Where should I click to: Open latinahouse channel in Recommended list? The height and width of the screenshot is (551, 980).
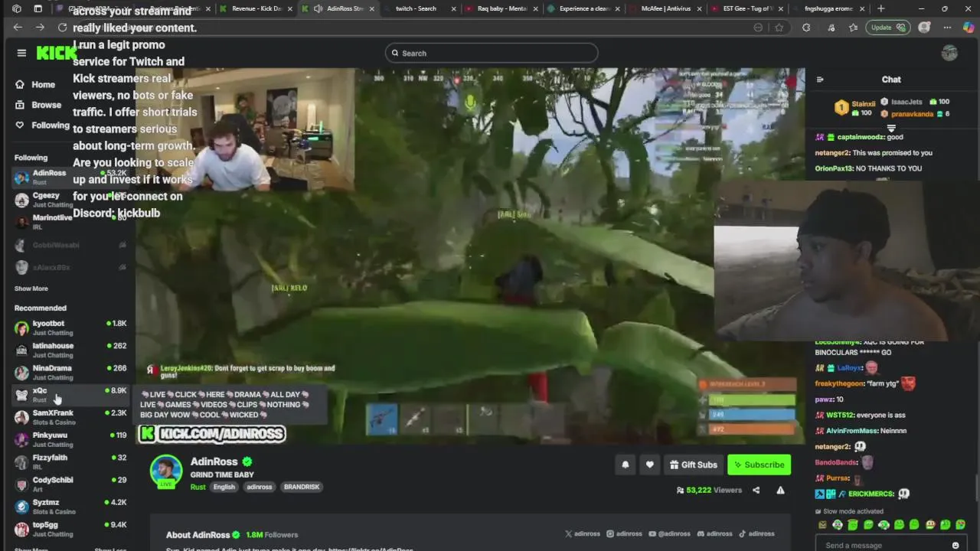(70, 350)
